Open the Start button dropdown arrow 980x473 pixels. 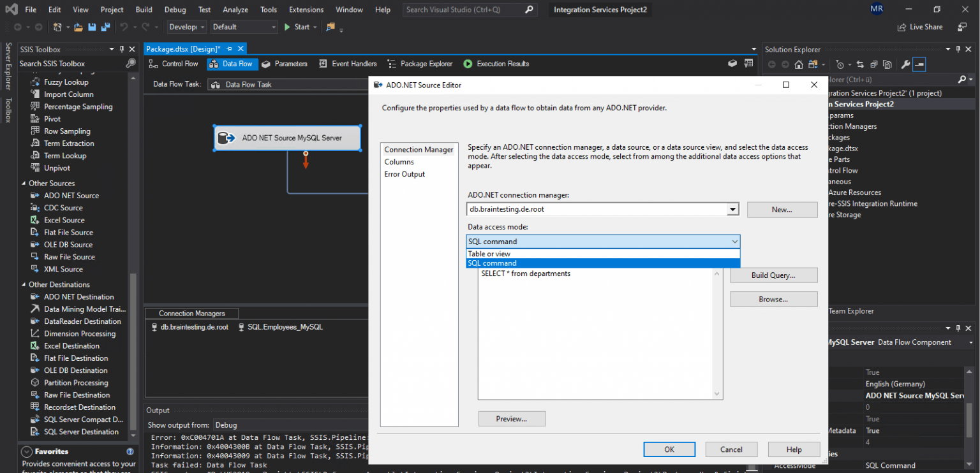click(316, 27)
